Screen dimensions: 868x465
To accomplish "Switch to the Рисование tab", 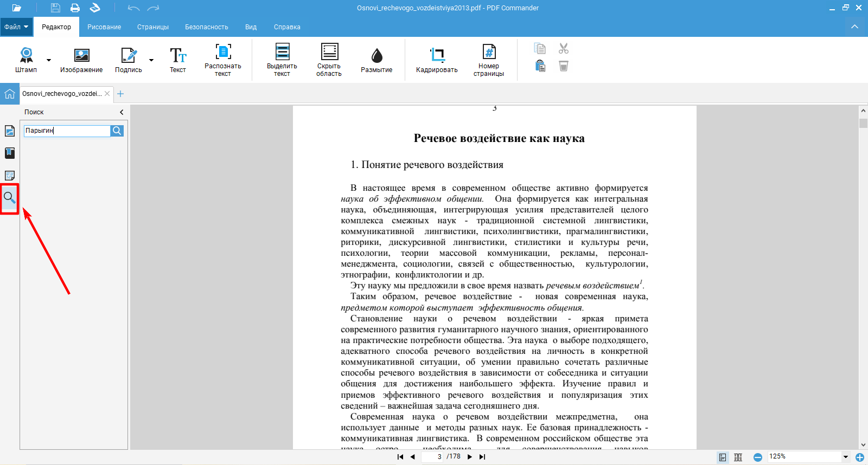I will 104,27.
